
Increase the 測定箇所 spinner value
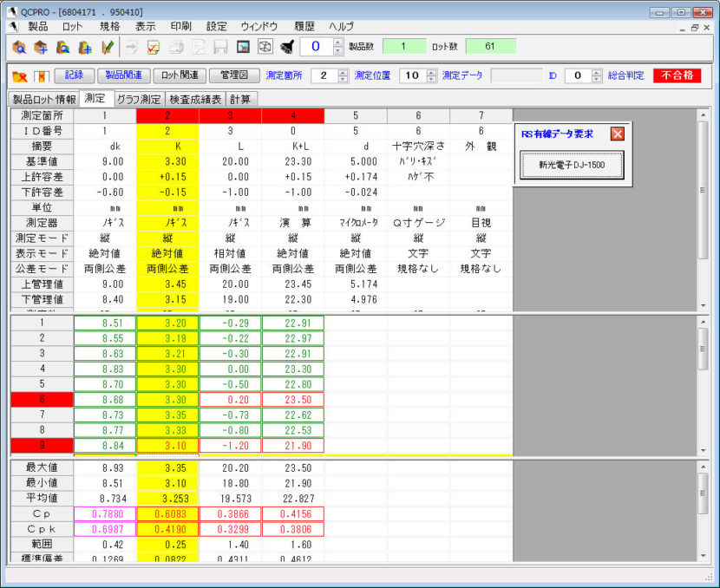(343, 72)
